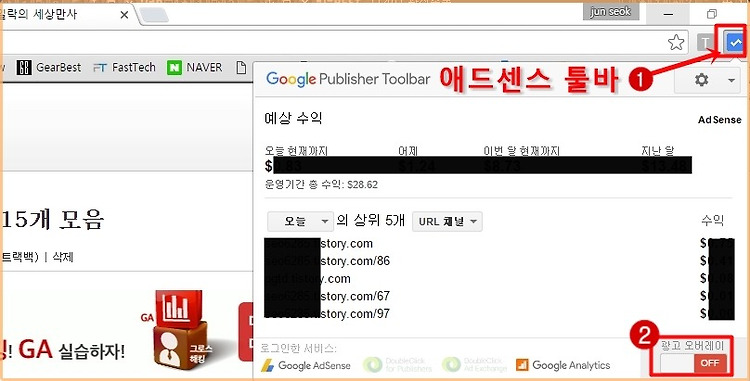The height and width of the screenshot is (381, 750).
Task: Expand the settings dropdown arrow
Action: (x=731, y=80)
